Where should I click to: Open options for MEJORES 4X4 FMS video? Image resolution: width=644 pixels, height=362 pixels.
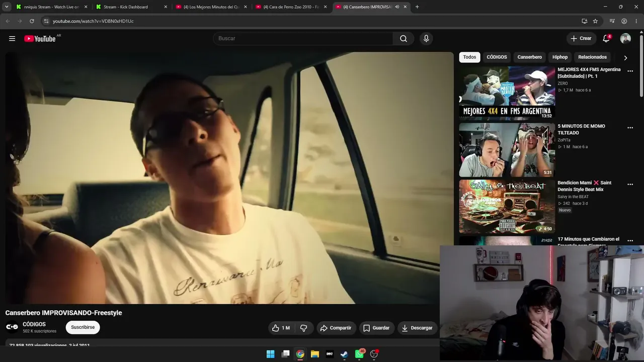coord(630,71)
